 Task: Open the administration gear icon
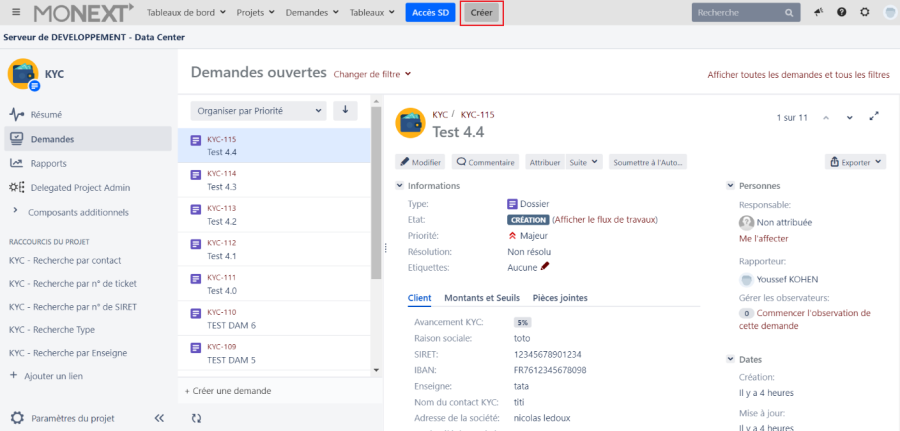coord(866,13)
